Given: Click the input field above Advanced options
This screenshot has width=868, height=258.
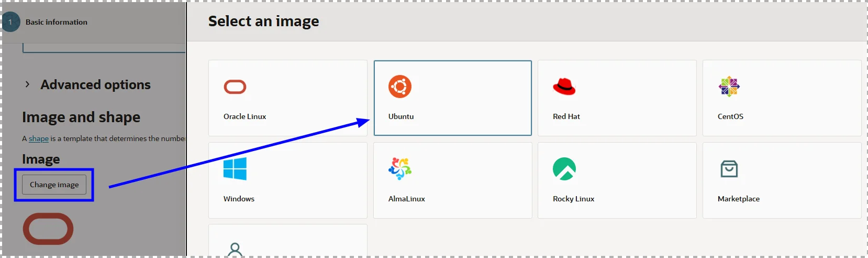Looking at the screenshot, I should tap(104, 48).
